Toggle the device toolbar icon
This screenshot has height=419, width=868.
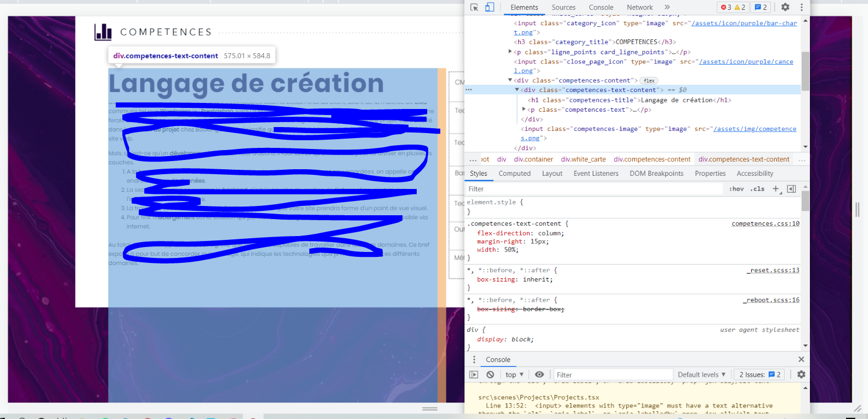pos(490,7)
